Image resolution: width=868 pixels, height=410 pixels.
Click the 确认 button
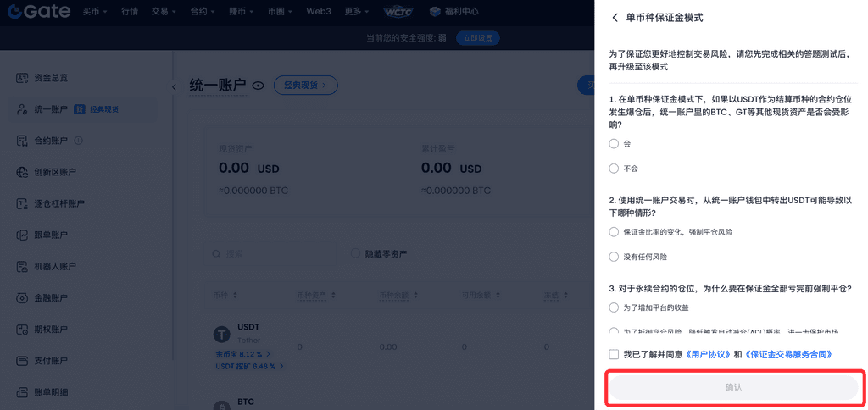click(x=733, y=387)
